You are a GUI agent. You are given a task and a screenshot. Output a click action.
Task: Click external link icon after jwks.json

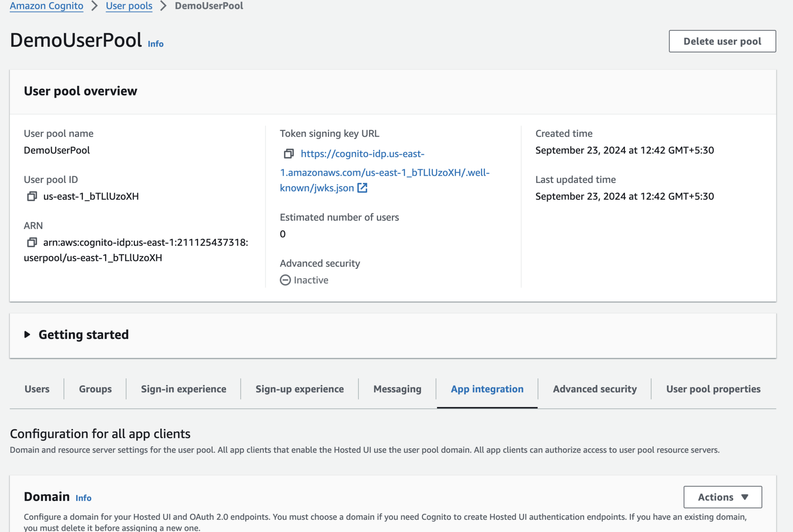pyautogui.click(x=362, y=188)
